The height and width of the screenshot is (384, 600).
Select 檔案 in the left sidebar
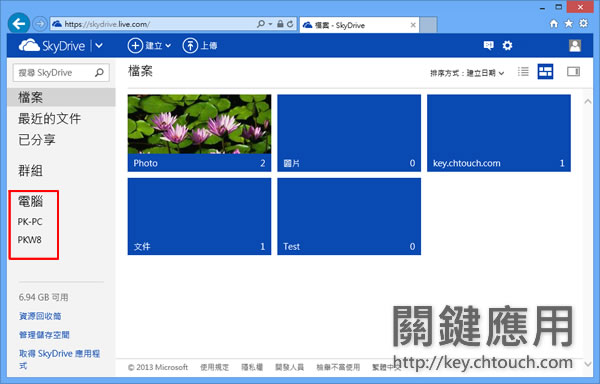[61, 97]
